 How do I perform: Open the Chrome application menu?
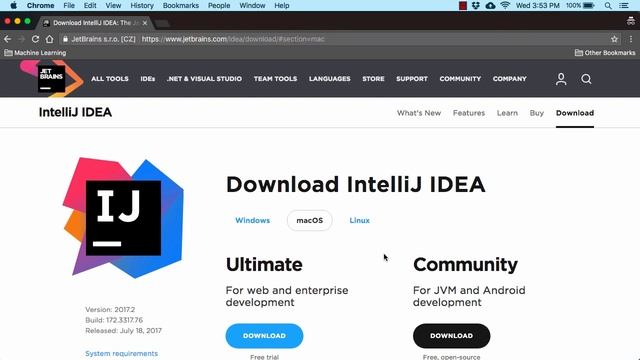pyautogui.click(x=40, y=5)
